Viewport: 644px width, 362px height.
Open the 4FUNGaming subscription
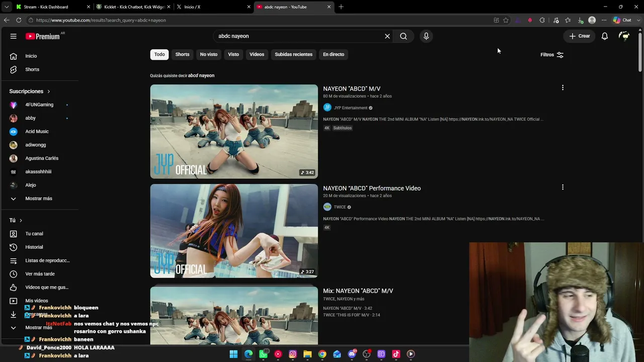click(39, 105)
